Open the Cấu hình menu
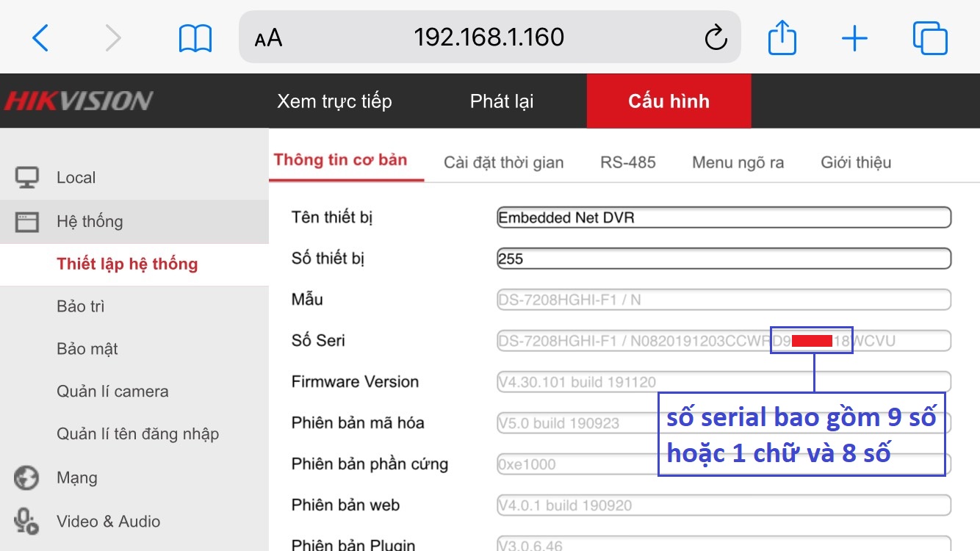The width and height of the screenshot is (980, 551). pos(669,101)
